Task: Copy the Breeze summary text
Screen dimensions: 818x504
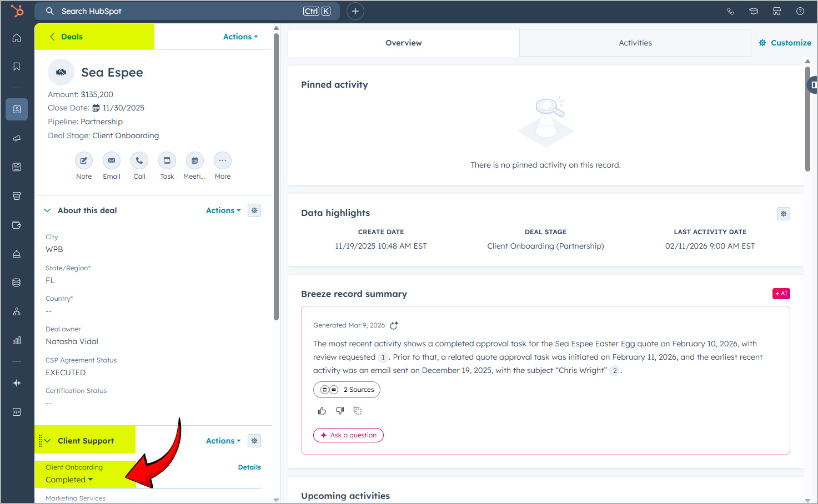Action: (358, 411)
